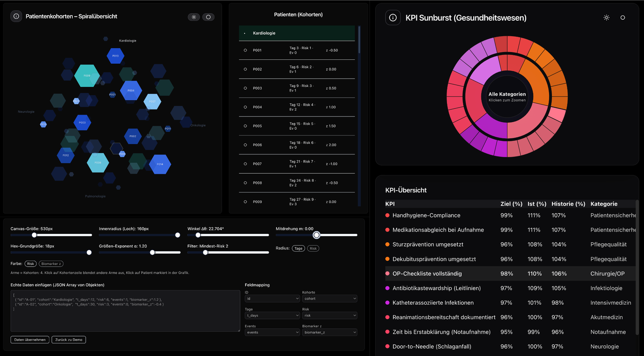
Task: Select the radio circle for patient P004
Action: point(245,107)
